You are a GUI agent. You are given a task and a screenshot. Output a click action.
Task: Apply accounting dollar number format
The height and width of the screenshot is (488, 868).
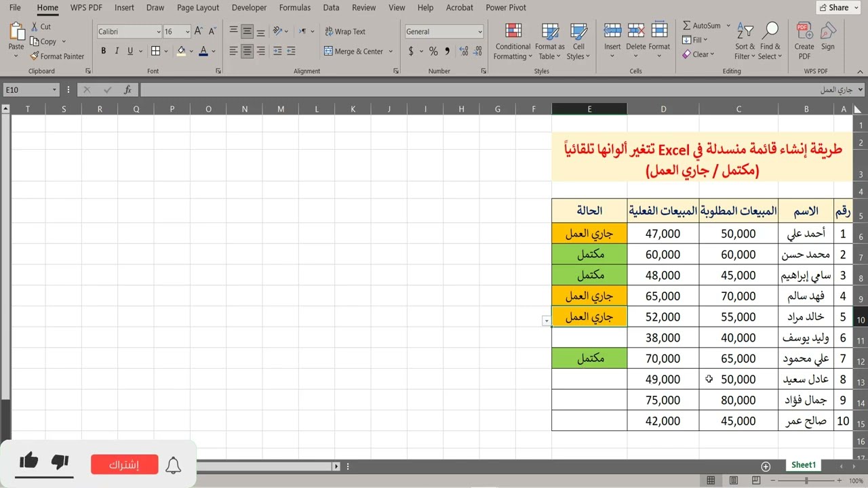click(411, 51)
